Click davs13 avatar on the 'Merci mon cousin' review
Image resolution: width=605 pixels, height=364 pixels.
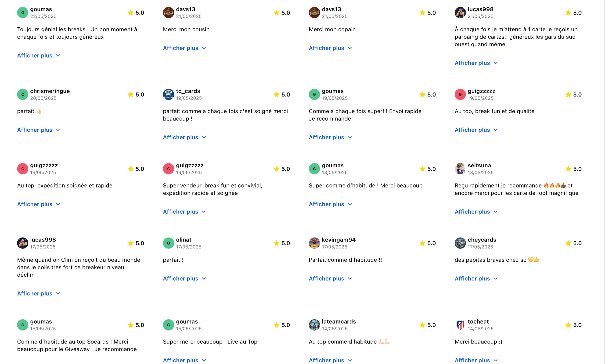[x=169, y=13]
